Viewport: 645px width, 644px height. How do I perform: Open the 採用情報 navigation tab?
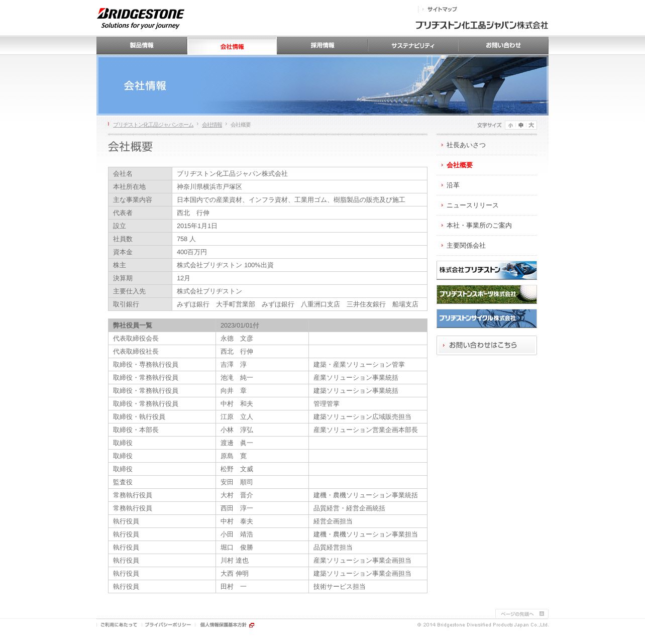(322, 45)
